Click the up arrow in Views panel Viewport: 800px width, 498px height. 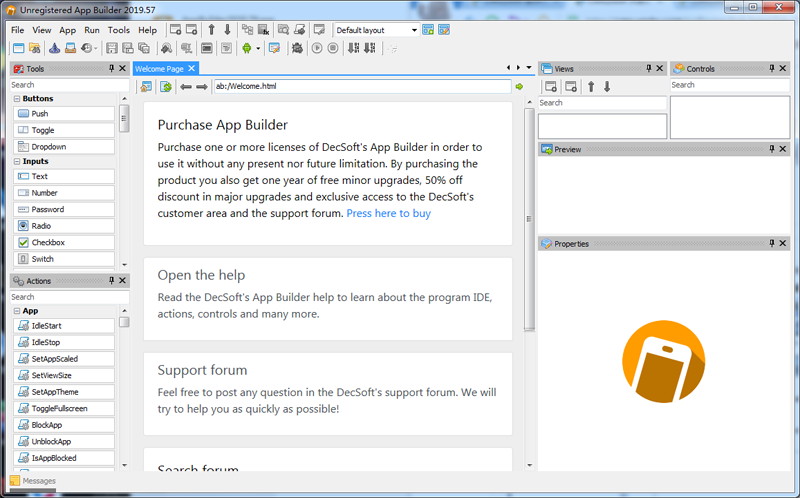tap(591, 87)
